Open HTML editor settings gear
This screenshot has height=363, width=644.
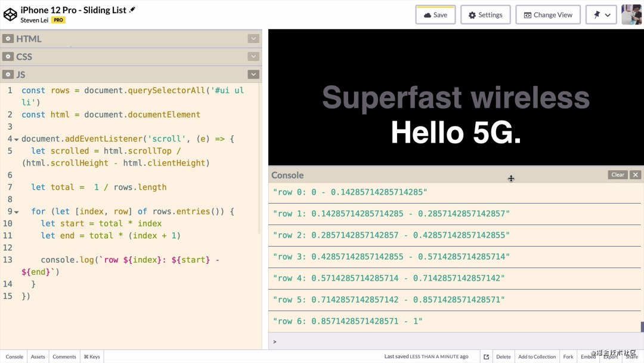click(8, 39)
